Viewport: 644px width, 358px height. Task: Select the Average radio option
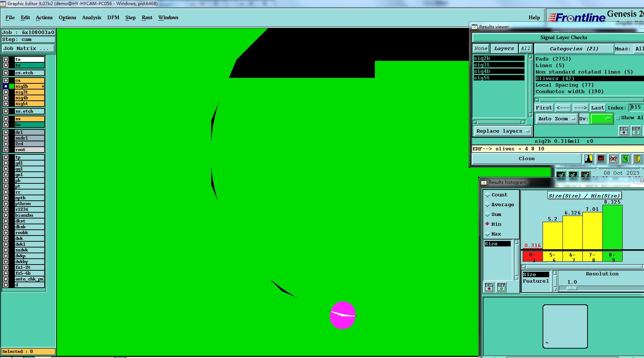tap(488, 205)
